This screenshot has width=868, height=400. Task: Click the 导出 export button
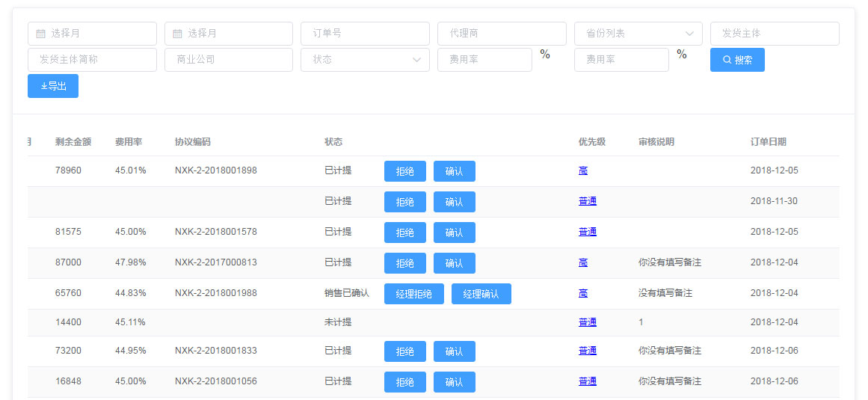pos(53,86)
